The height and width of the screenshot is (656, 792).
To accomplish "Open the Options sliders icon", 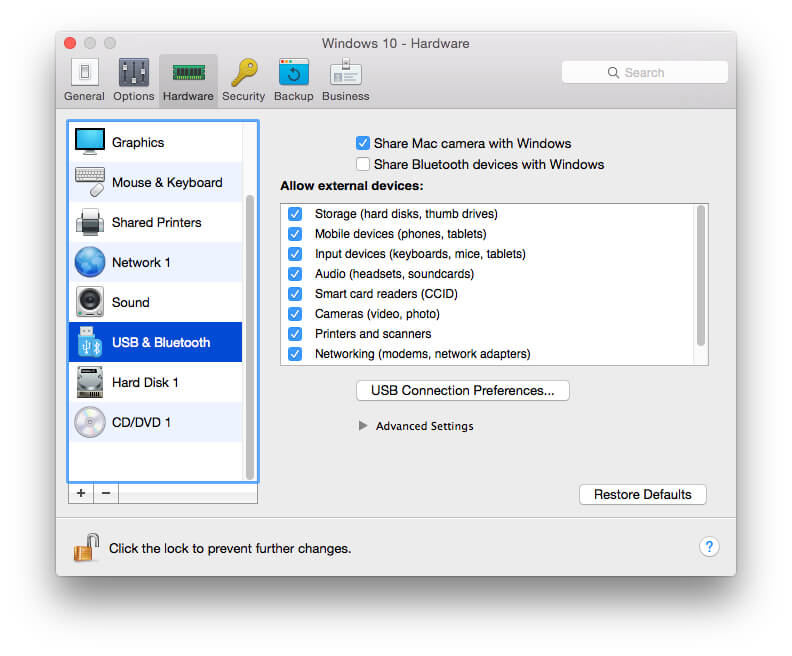I will pos(133,73).
